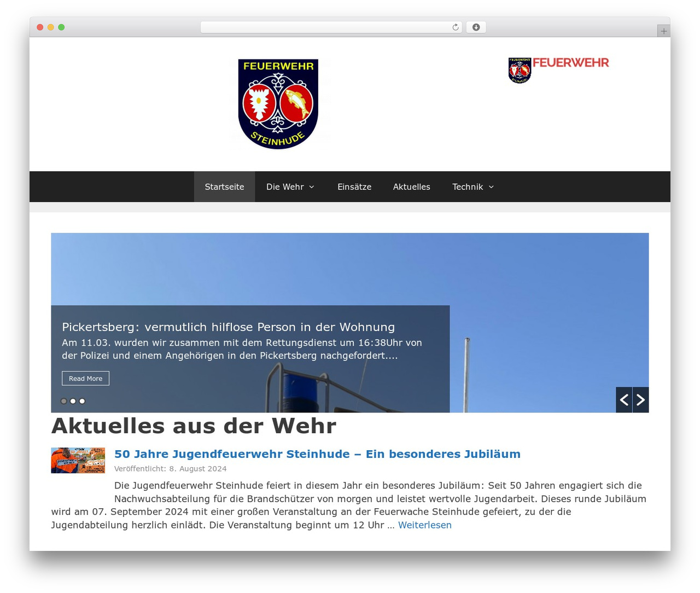
Task: Click the heading Aktuelles aus der Wehr
Action: point(194,426)
